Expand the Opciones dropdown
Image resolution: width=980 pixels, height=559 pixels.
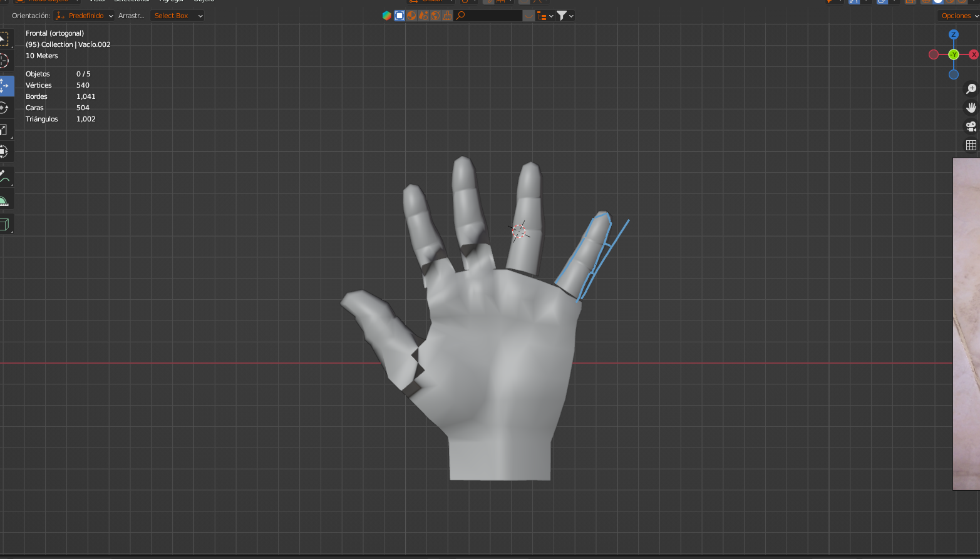coord(958,16)
